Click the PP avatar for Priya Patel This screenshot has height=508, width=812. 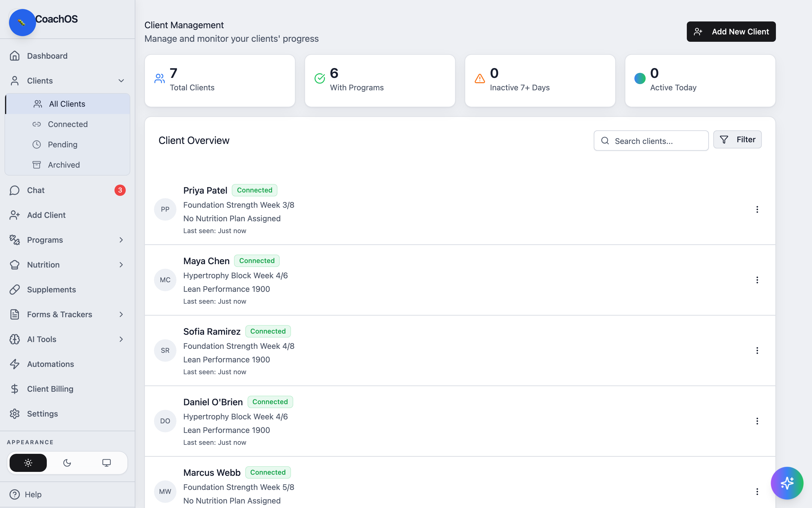pos(165,209)
